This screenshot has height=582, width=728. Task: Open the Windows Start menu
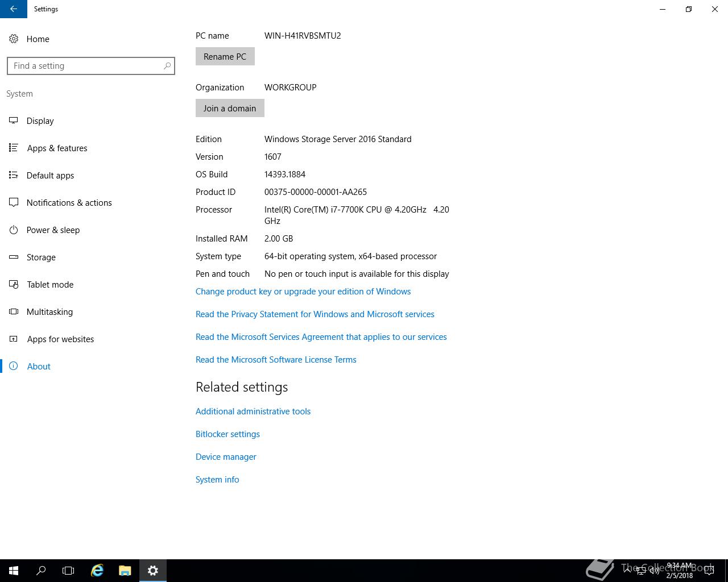14,571
